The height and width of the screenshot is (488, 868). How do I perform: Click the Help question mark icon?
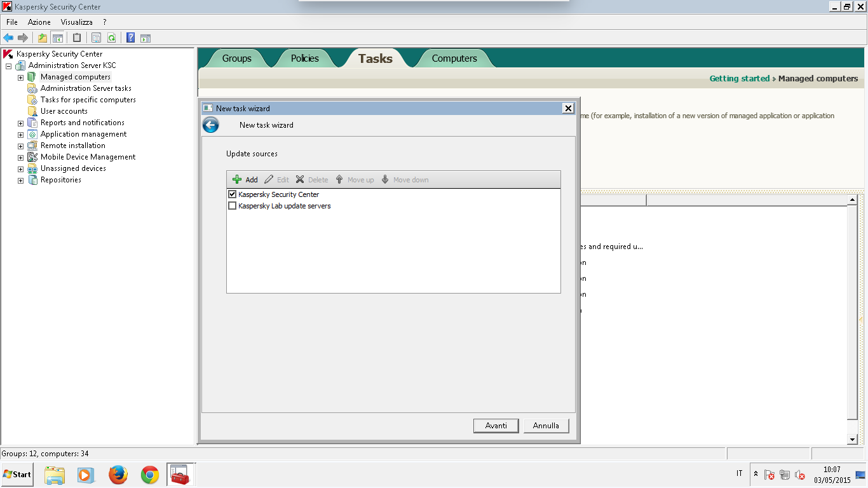point(130,37)
